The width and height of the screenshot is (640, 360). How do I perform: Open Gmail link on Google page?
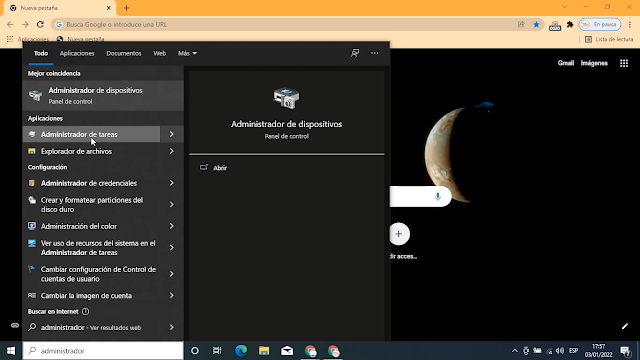pos(566,63)
